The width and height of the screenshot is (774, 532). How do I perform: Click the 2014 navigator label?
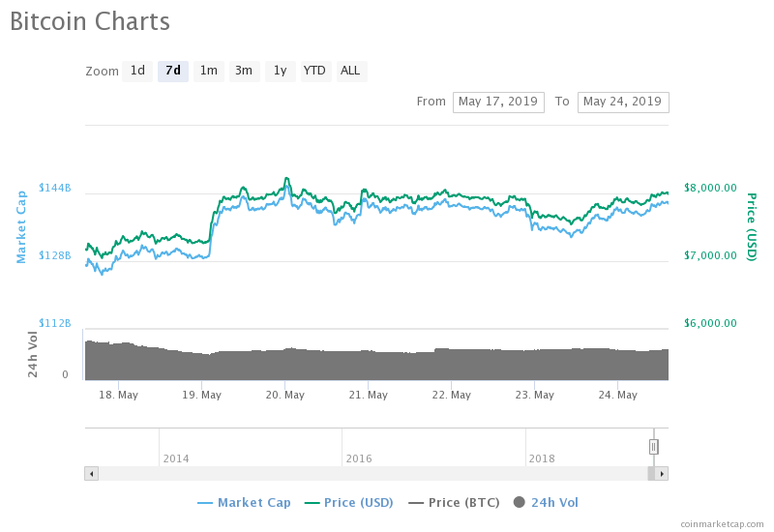pyautogui.click(x=176, y=458)
